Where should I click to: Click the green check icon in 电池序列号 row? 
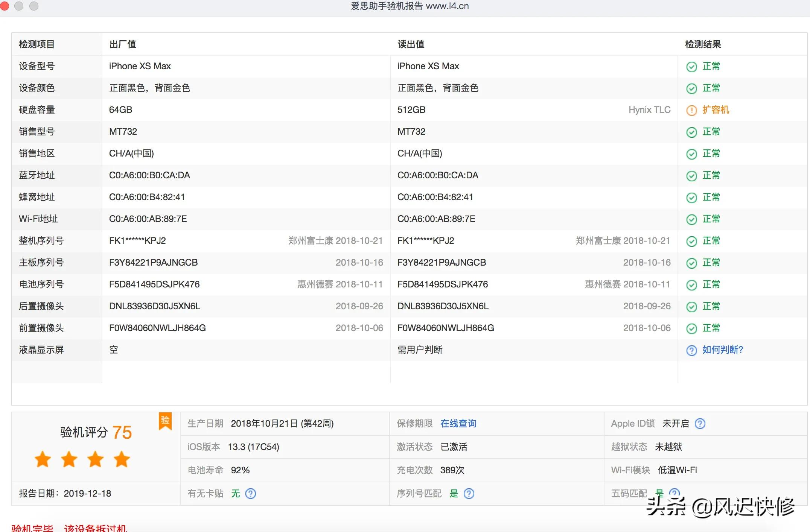[x=691, y=285]
